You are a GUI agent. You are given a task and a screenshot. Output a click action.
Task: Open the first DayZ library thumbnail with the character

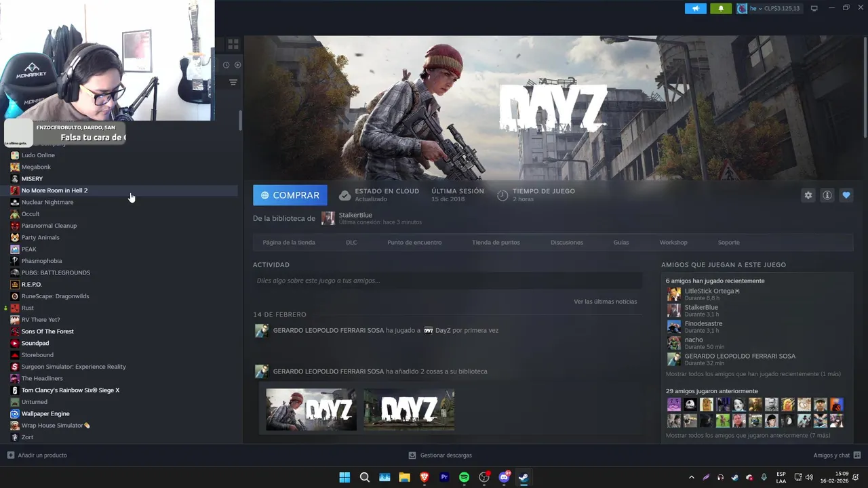311,409
